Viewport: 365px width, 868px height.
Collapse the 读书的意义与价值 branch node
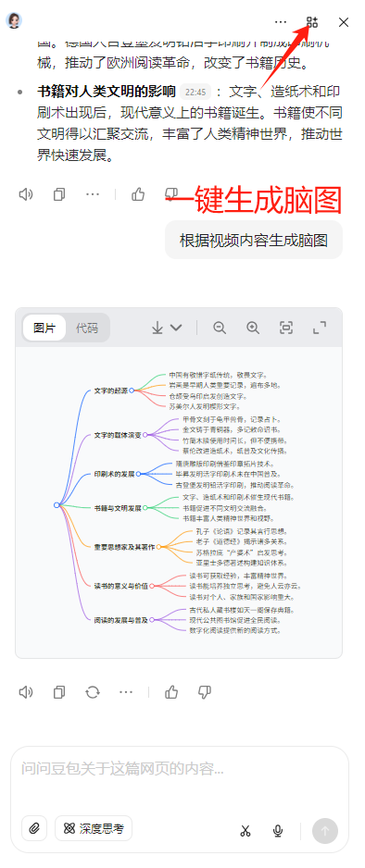pos(152,586)
